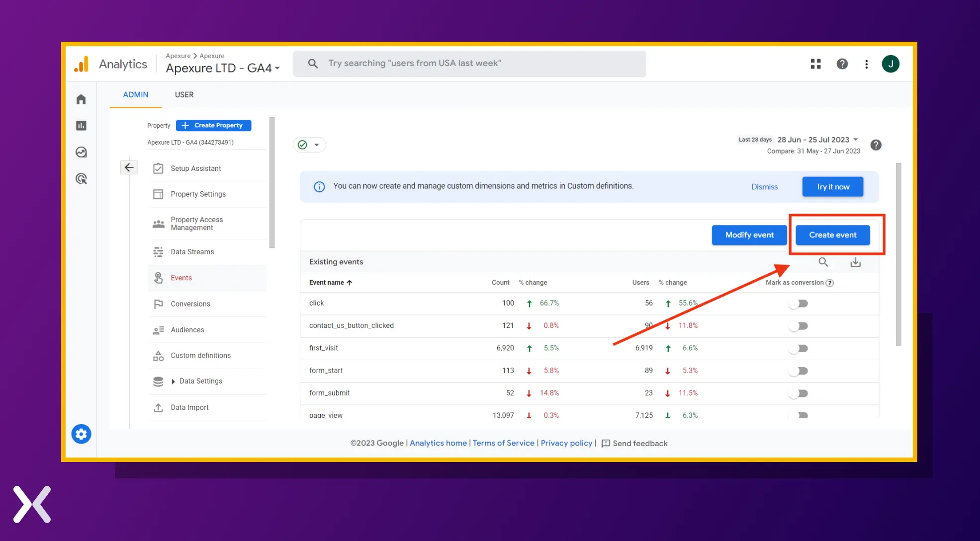The height and width of the screenshot is (541, 980).
Task: Click the Analytics logo
Action: [110, 64]
